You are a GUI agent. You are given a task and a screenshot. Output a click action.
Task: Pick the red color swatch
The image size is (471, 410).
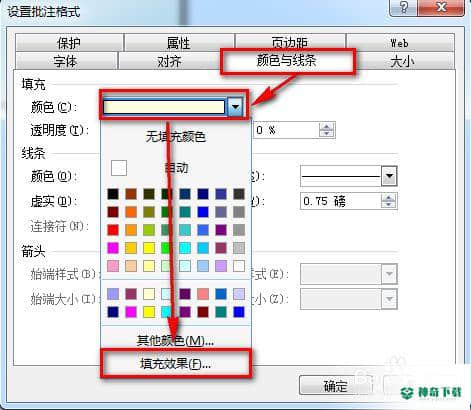pyautogui.click(x=113, y=230)
